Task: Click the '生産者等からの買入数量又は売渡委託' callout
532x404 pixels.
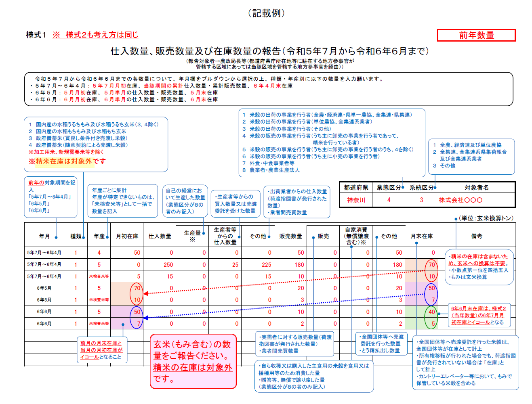Action: coord(236,204)
